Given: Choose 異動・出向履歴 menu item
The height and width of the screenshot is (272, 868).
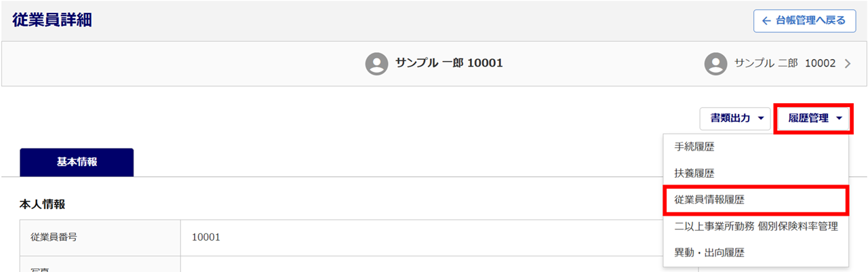Looking at the screenshot, I should click(x=709, y=252).
